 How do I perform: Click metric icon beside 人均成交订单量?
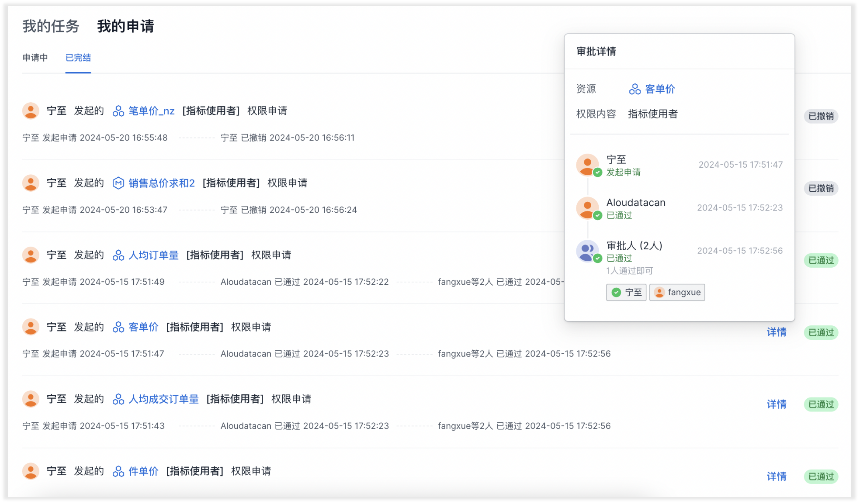pos(118,399)
